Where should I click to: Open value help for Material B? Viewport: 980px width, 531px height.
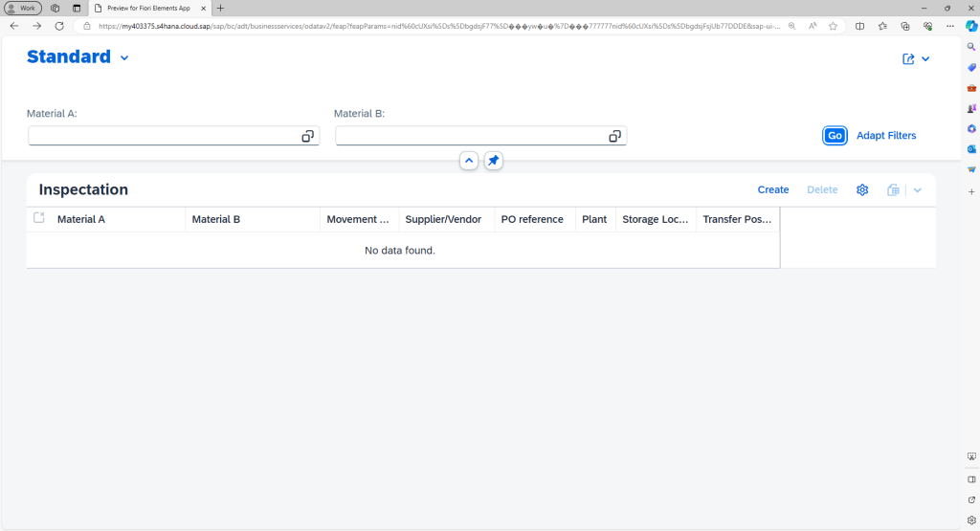pyautogui.click(x=614, y=137)
